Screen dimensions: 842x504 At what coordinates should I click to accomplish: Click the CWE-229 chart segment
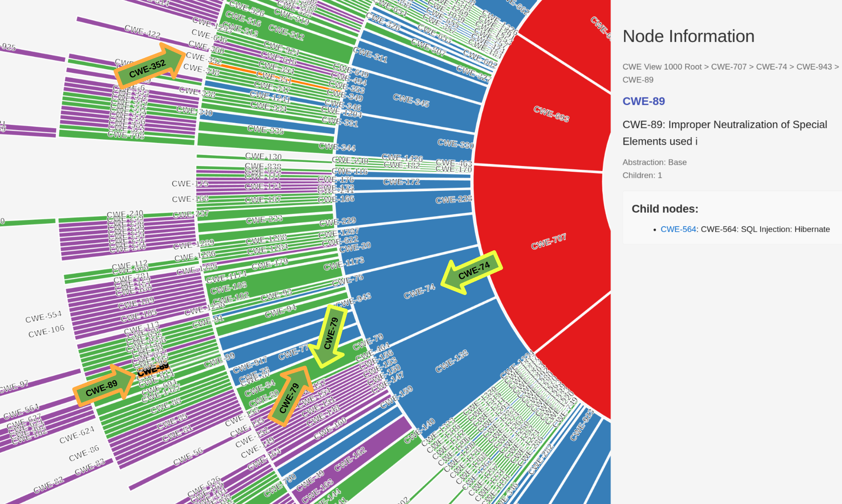[x=338, y=221]
